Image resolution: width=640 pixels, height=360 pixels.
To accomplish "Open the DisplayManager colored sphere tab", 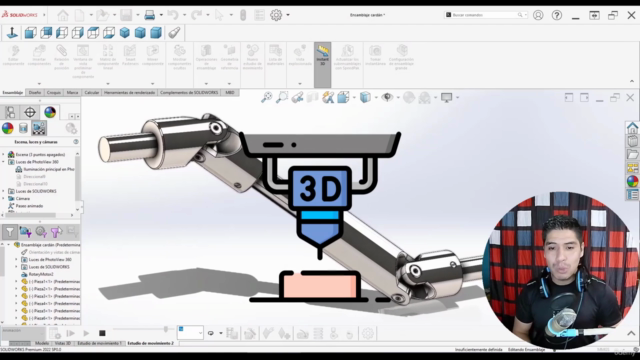I will [x=50, y=112].
